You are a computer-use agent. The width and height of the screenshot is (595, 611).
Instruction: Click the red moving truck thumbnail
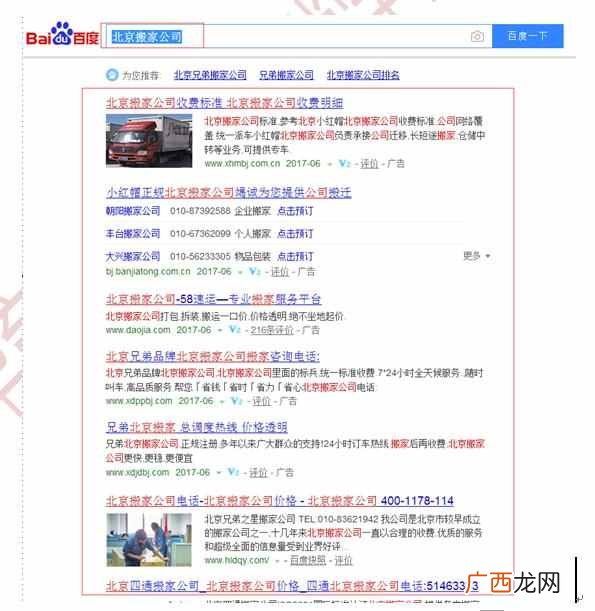(x=149, y=141)
